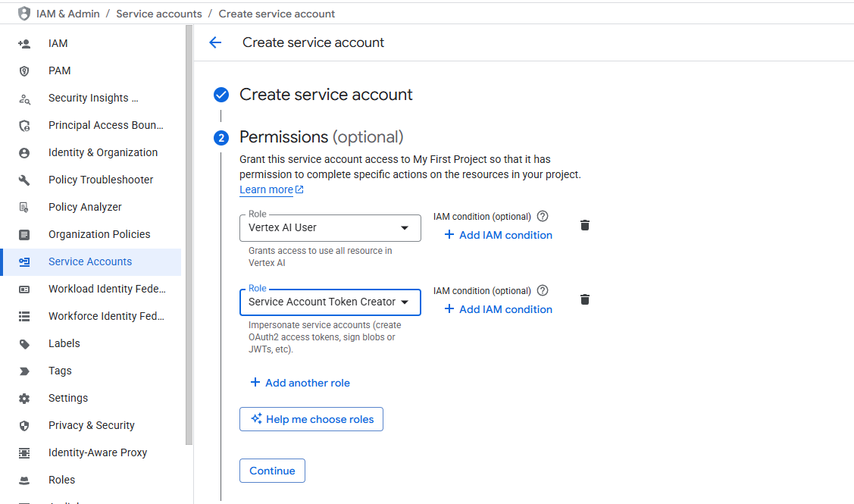Screen dimensions: 854x504
Task: Open IAM in the sidebar menu
Action: 58,43
